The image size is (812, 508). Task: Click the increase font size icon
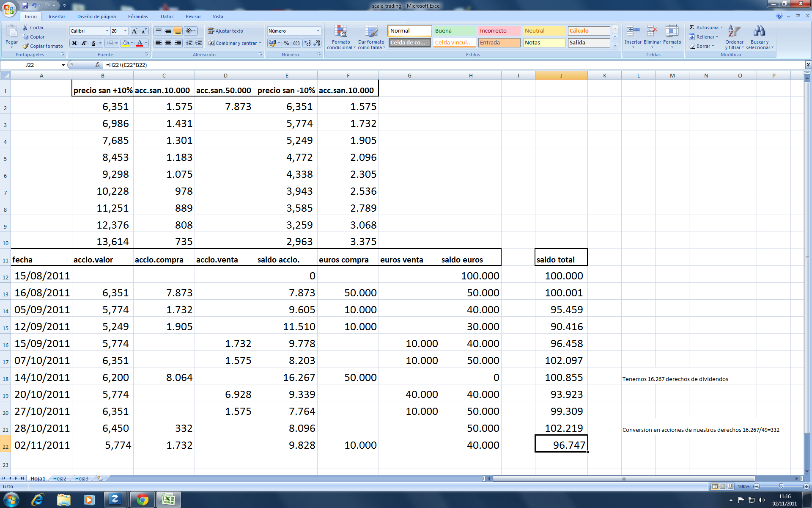pos(134,31)
